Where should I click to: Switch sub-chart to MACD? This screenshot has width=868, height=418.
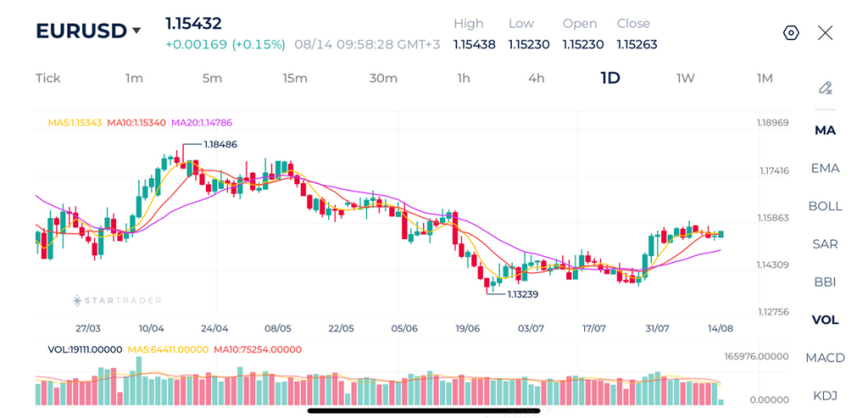pos(826,358)
